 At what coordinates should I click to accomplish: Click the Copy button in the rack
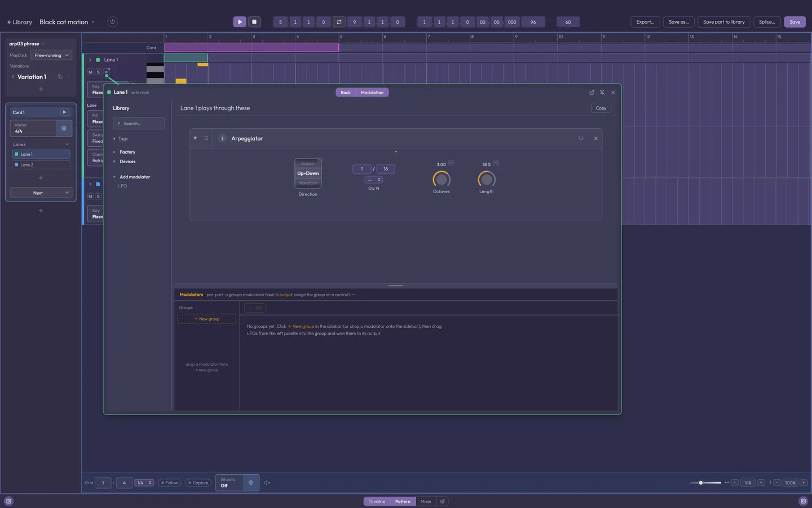601,108
